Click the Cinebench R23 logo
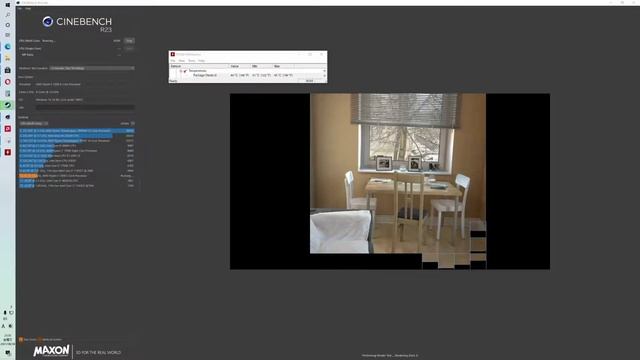The height and width of the screenshot is (360, 640). [77, 24]
